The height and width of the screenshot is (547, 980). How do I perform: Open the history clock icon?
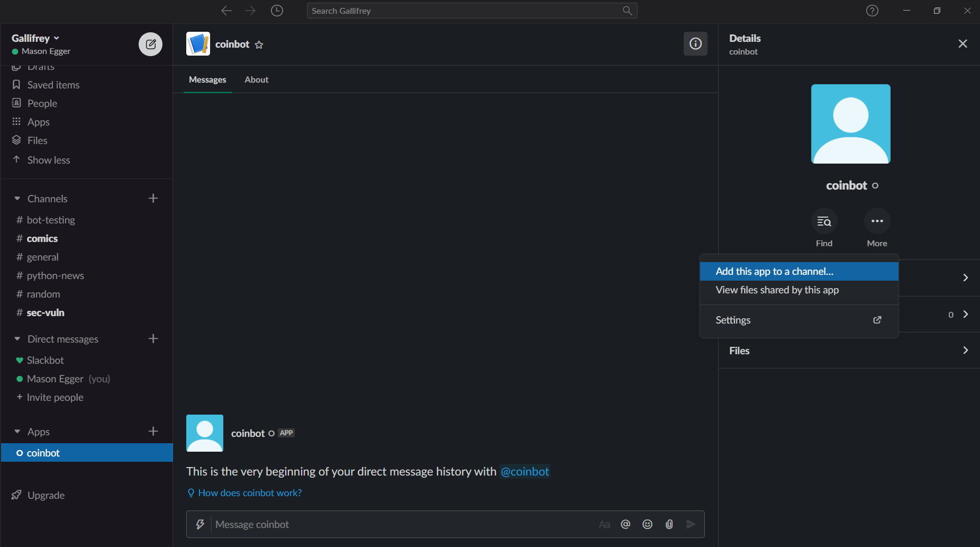click(x=277, y=11)
